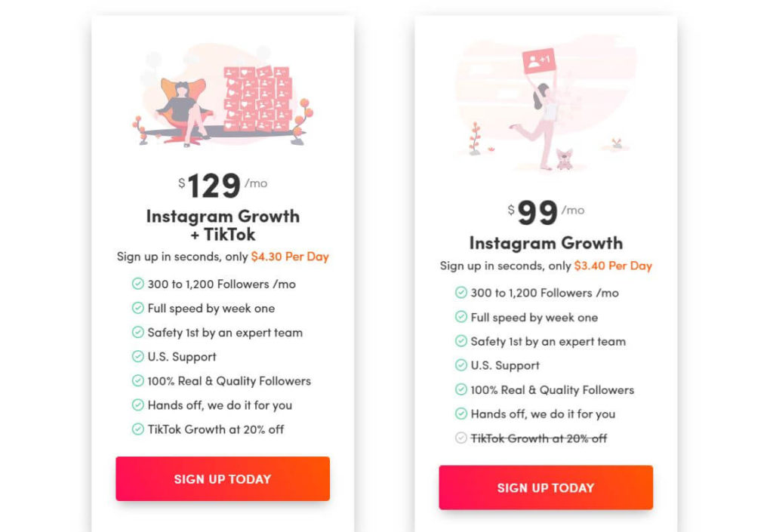Click checkmark beside Full speed by week one, left card
This screenshot has height=532, width=773.
coord(138,308)
